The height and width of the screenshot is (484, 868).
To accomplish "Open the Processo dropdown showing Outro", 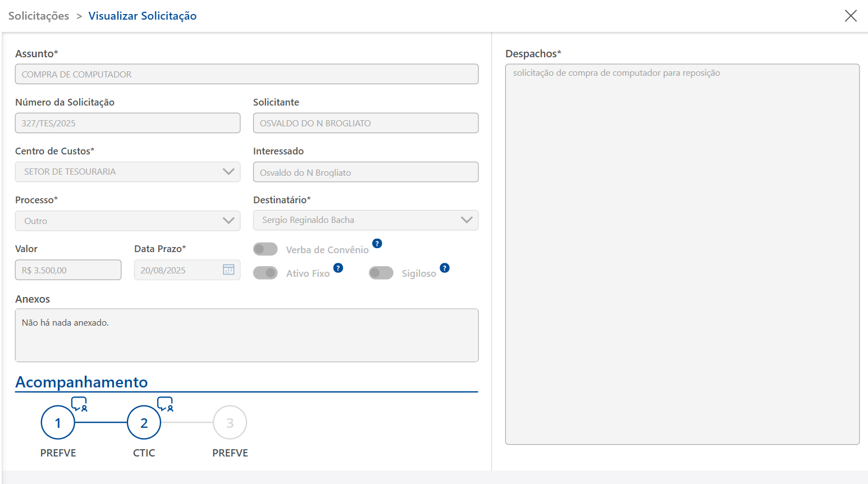I will coord(228,221).
